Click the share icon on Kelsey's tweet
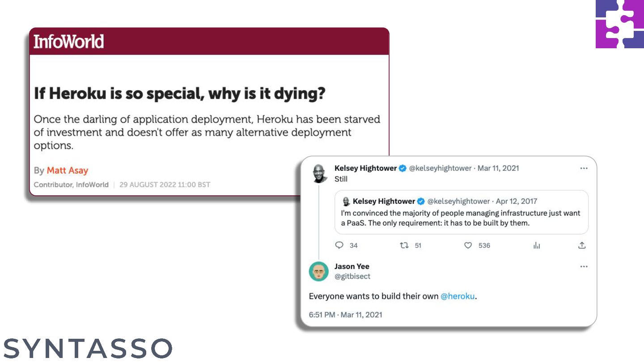This screenshot has width=644, height=362. coord(582,245)
